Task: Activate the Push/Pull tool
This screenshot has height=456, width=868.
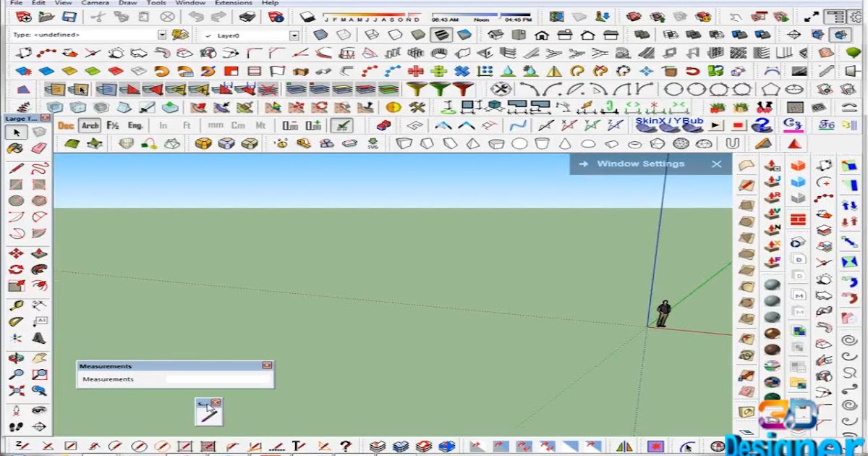Action: (x=39, y=254)
